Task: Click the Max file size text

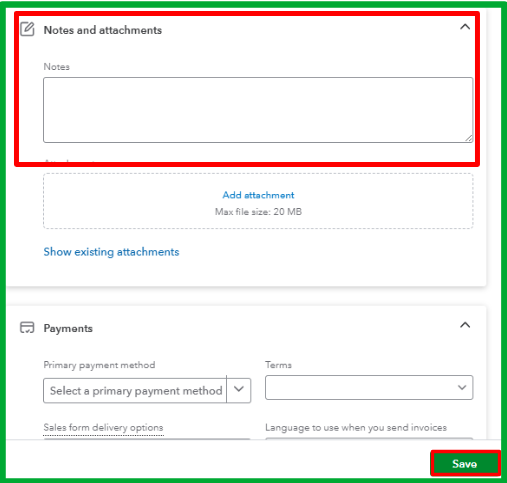Action: tap(258, 212)
